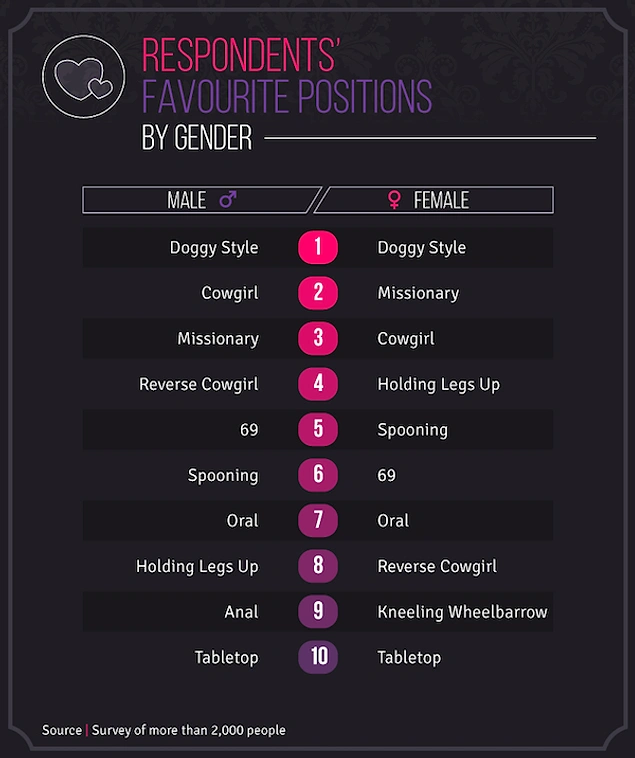Select the number 10 rank badge
Viewport: 635px width, 758px height.
(x=318, y=657)
